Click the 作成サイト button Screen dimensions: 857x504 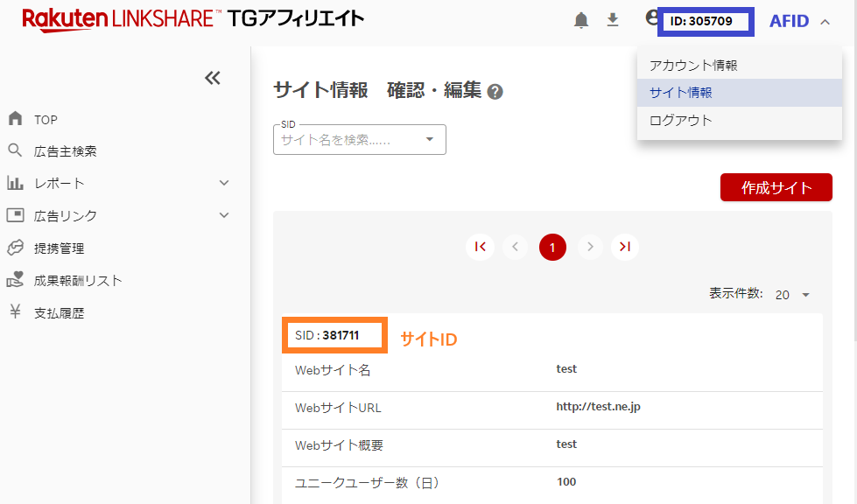776,187
